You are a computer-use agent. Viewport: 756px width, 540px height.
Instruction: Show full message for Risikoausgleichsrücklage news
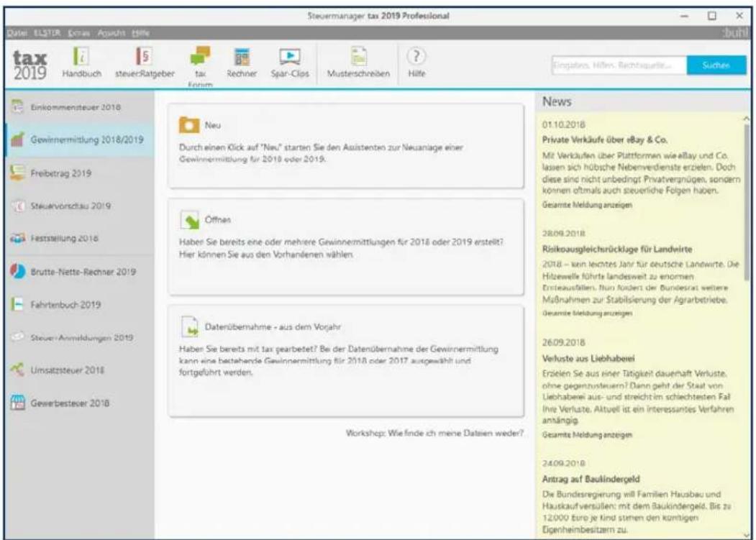(587, 313)
